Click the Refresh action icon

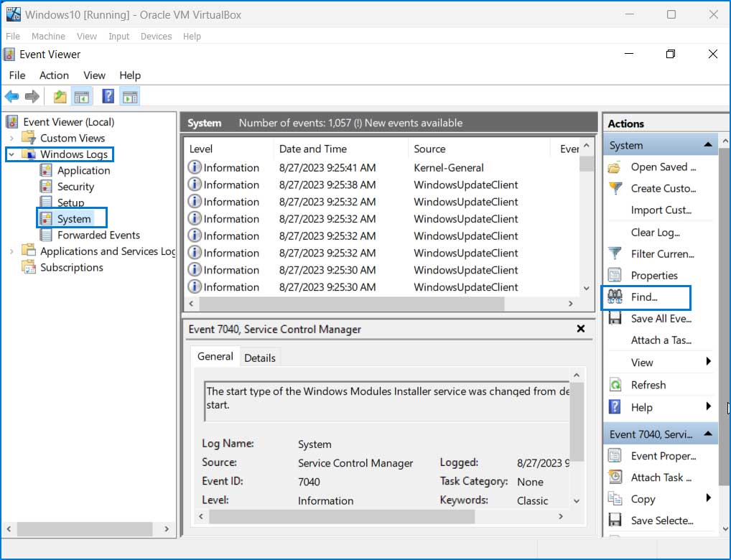pos(615,385)
